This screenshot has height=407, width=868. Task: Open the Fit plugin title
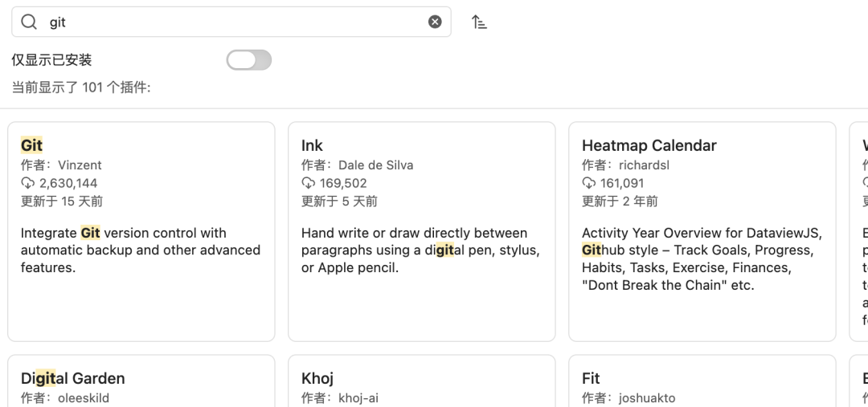point(591,378)
